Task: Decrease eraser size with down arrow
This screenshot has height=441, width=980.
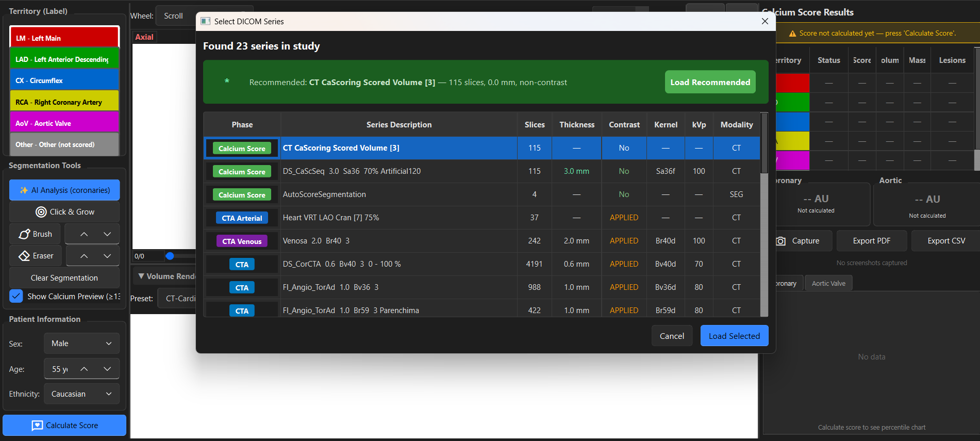Action: [x=107, y=256]
